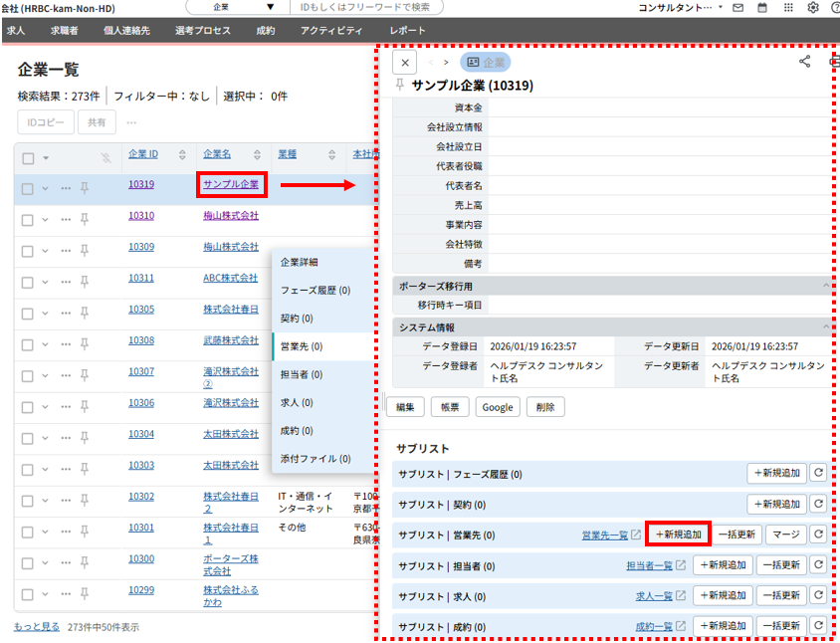Open the settings gear icon
Image resolution: width=840 pixels, height=643 pixels.
pyautogui.click(x=813, y=8)
